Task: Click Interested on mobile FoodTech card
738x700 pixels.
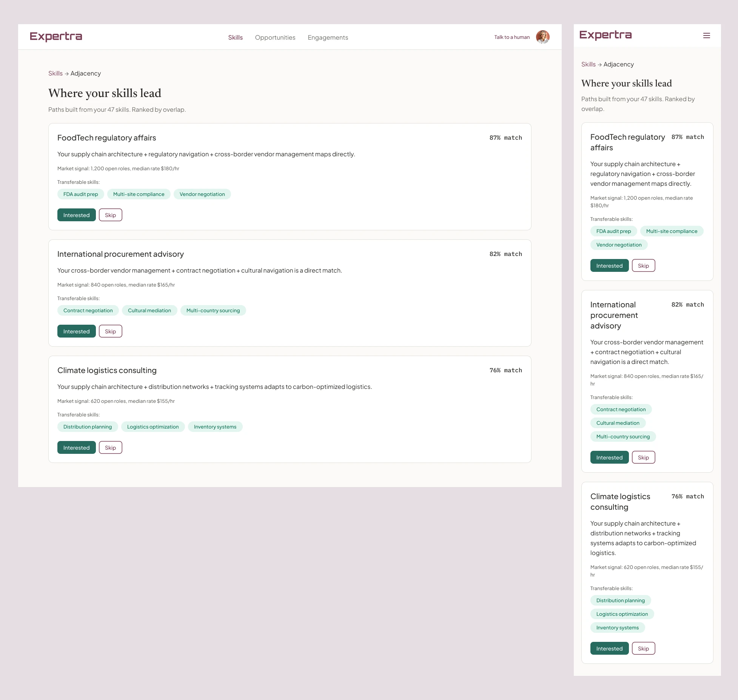Action: [x=609, y=266]
